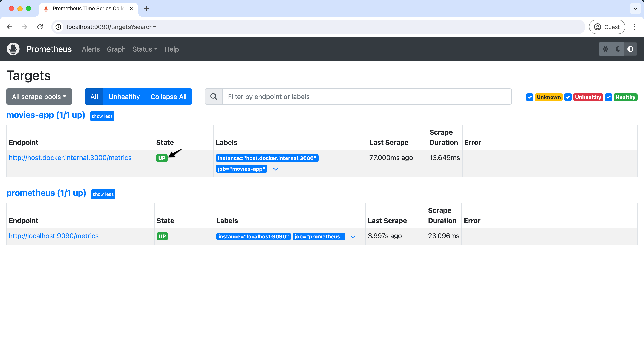This screenshot has height=346, width=644.
Task: Reload the targets page
Action: [40, 27]
